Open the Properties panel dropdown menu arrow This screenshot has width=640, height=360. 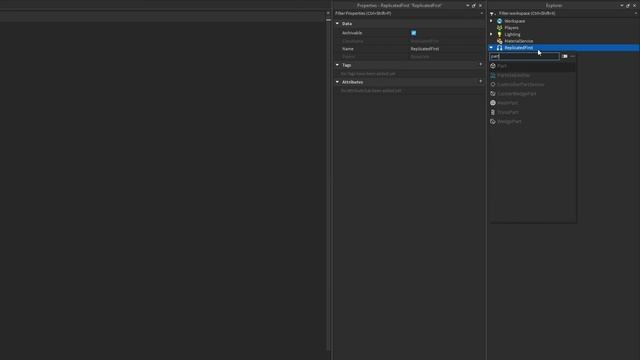(x=467, y=5)
